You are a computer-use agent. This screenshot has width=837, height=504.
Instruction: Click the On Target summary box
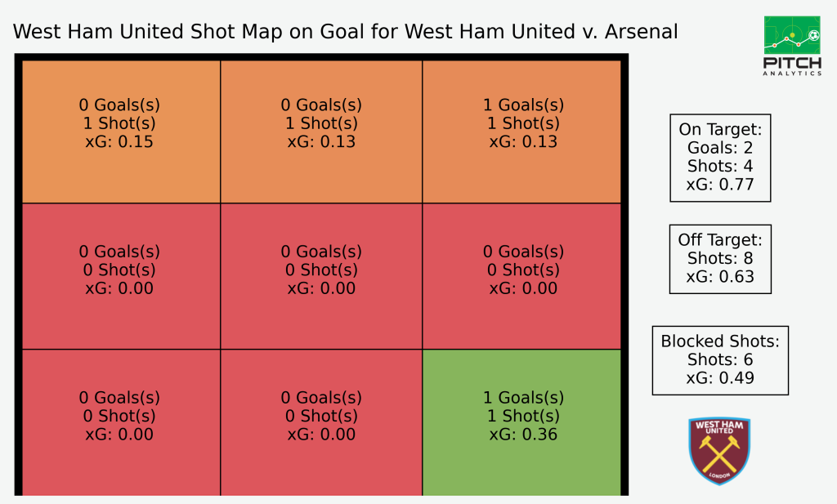pyautogui.click(x=720, y=158)
